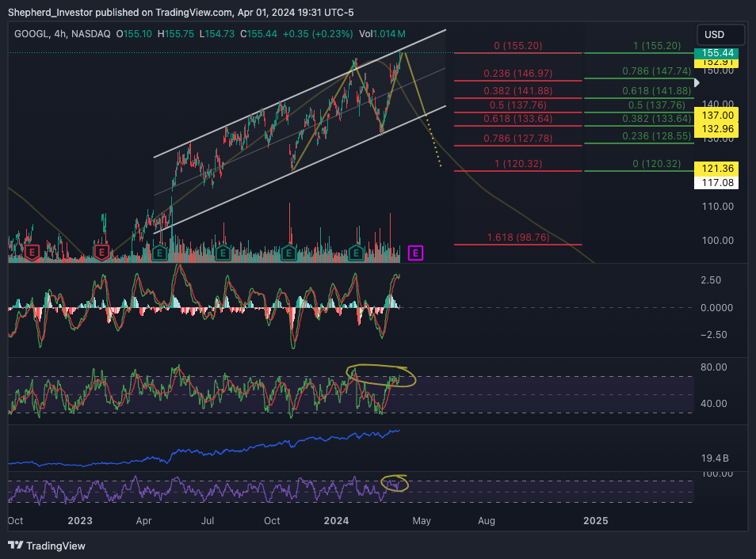Click the yellow 121.36 price label
The image size is (756, 559).
(716, 169)
